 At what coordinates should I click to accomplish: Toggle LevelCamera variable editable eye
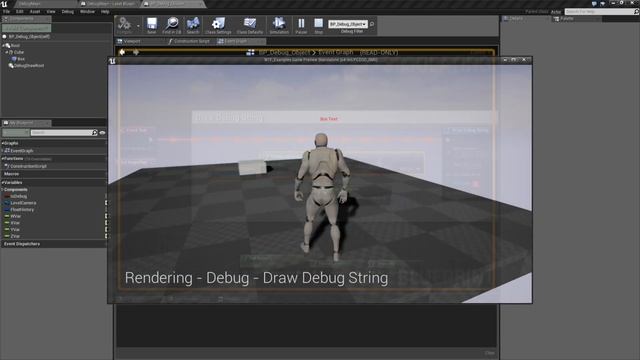tap(106, 203)
